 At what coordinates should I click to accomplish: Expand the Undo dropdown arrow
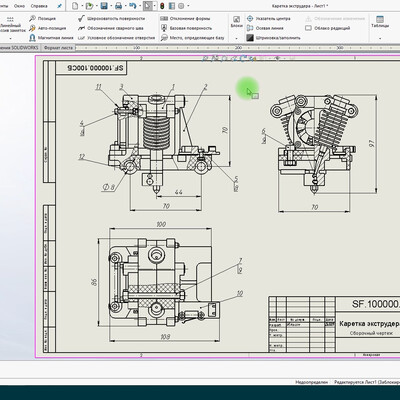pyautogui.click(x=139, y=6)
